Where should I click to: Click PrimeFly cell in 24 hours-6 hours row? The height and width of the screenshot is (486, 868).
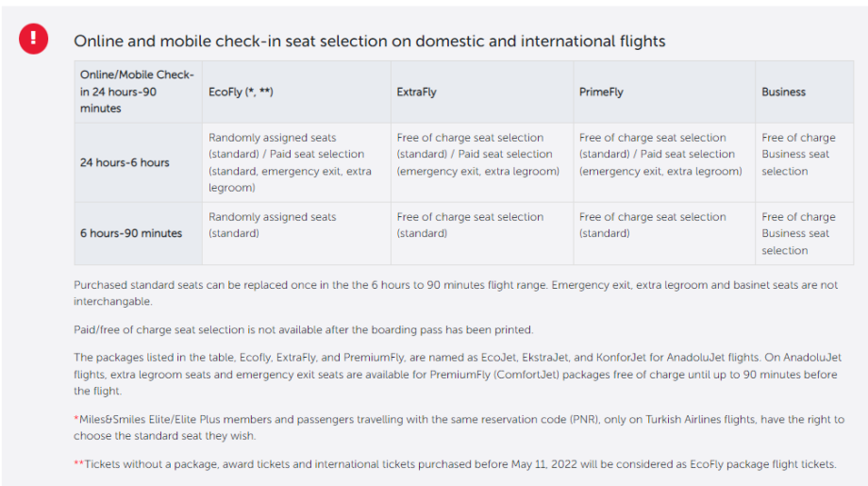click(659, 155)
